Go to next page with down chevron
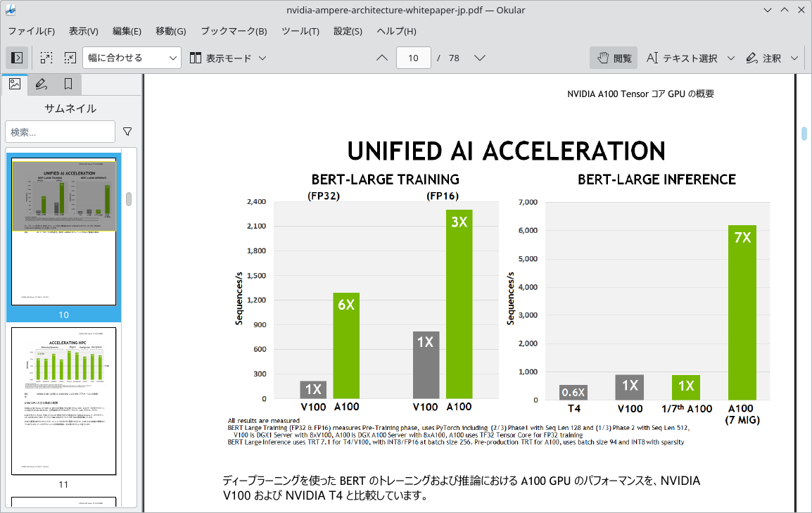The width and height of the screenshot is (812, 513). [480, 58]
